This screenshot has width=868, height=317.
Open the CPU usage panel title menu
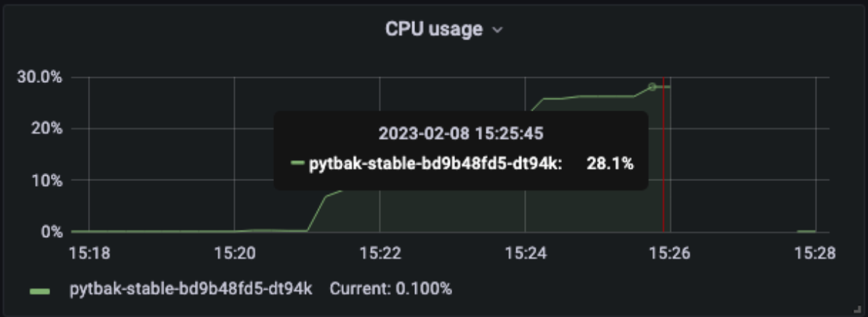433,29
